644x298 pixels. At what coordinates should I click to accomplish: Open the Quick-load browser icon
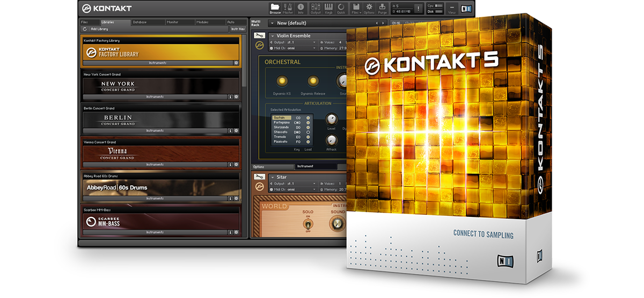[x=341, y=9]
